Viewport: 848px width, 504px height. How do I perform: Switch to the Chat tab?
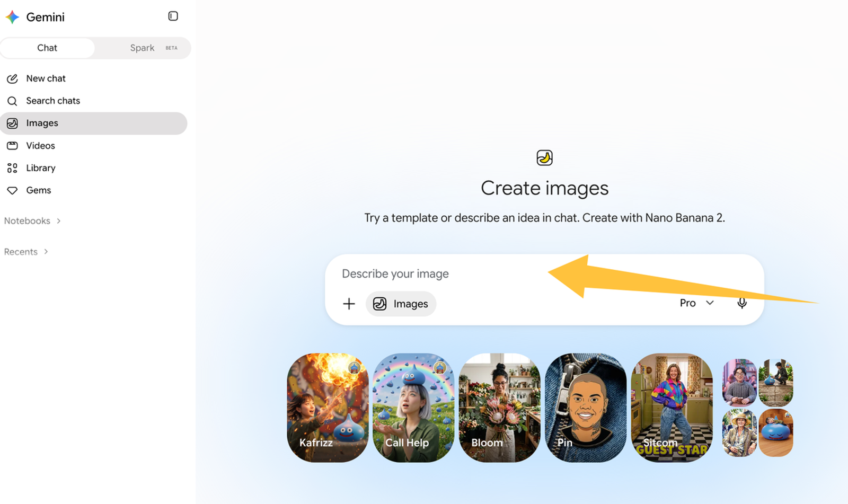pyautogui.click(x=47, y=48)
